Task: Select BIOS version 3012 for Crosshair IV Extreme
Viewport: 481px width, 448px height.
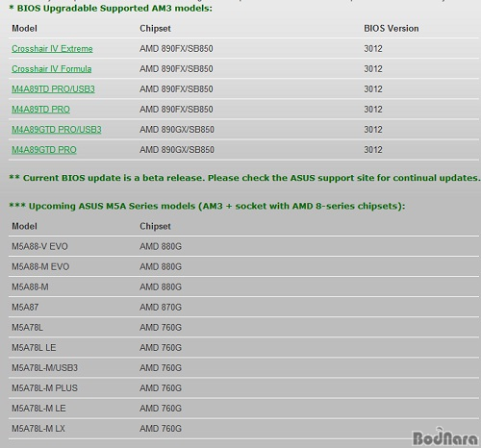Action: (x=373, y=49)
